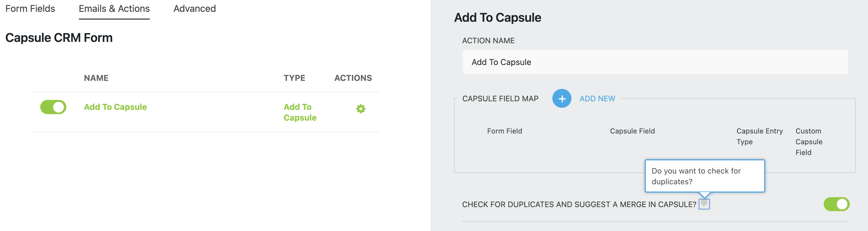This screenshot has width=868, height=231.
Task: Click the Add To Capsule type cell
Action: (300, 112)
